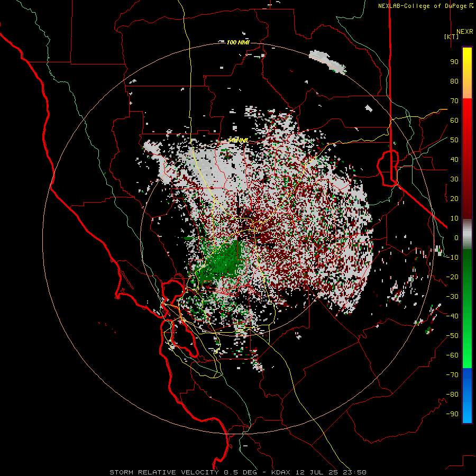Viewport: 476px width, 476px height.
Task: Click the 90 value on velocity scale
Action: (x=454, y=62)
